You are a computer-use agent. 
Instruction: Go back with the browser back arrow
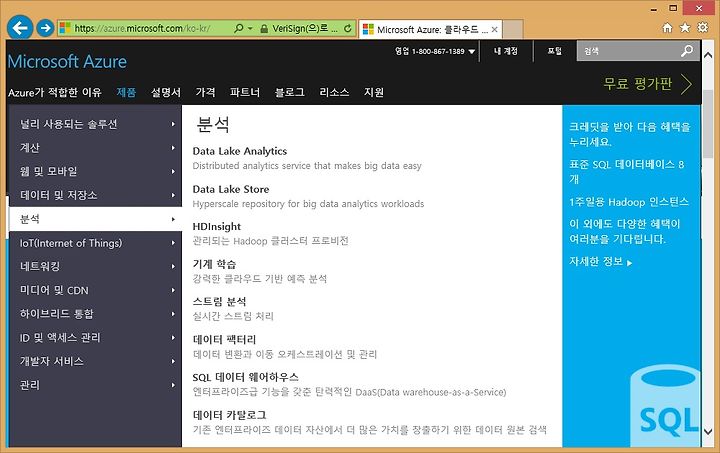(x=20, y=28)
